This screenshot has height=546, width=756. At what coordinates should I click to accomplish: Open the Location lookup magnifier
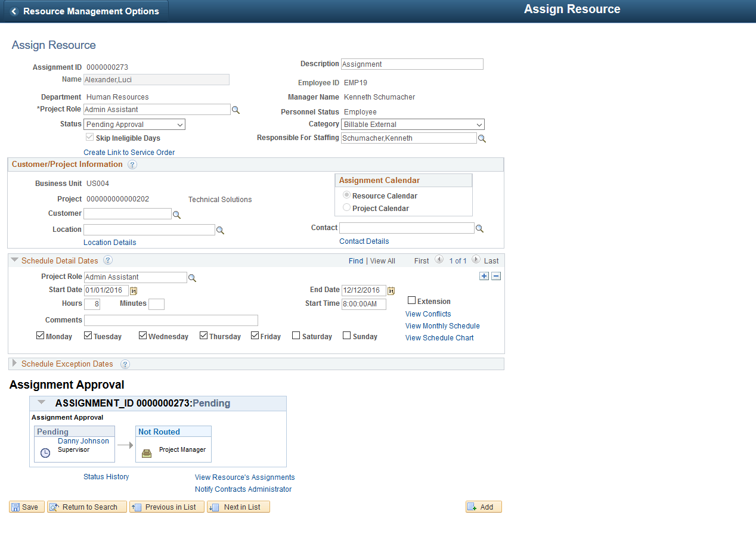(220, 229)
